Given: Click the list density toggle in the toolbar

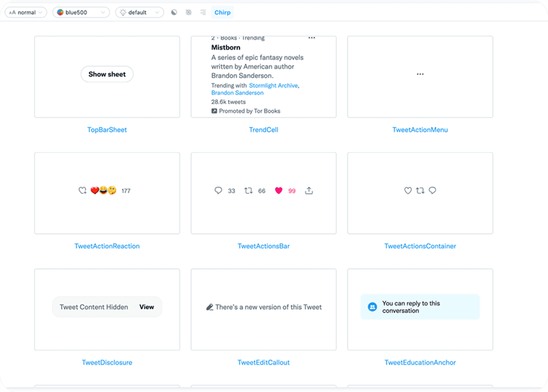Looking at the screenshot, I should pos(203,12).
